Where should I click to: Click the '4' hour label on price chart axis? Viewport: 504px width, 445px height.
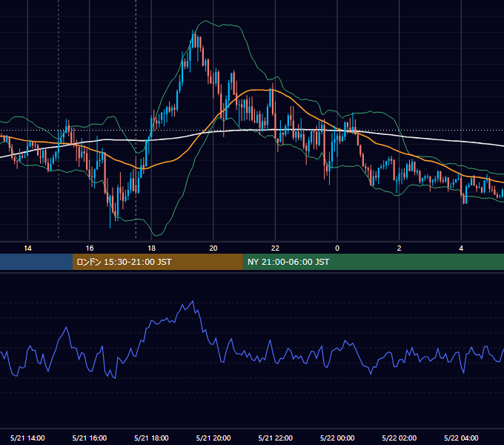pyautogui.click(x=461, y=248)
